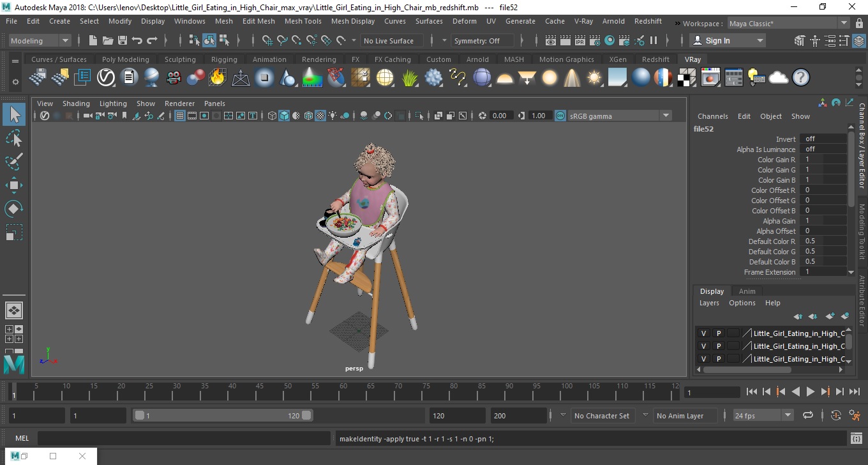Screen dimensions: 868x465
Task: Activate the Scale tool in the toolbox
Action: pyautogui.click(x=14, y=232)
